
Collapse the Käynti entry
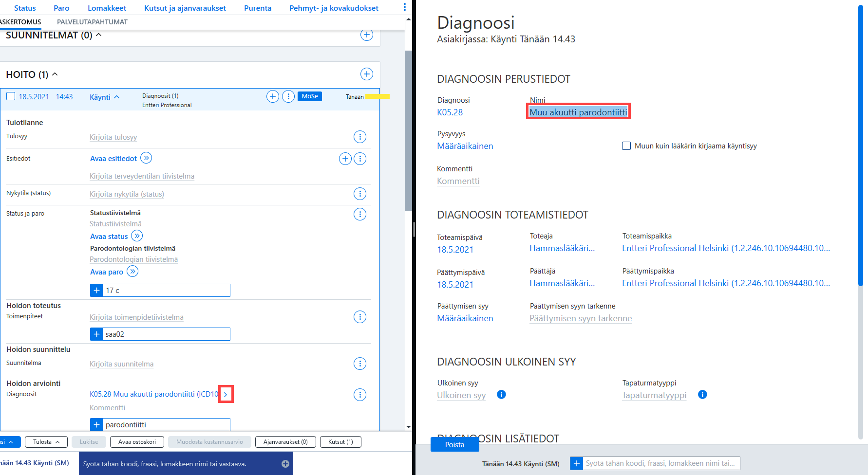pos(117,97)
